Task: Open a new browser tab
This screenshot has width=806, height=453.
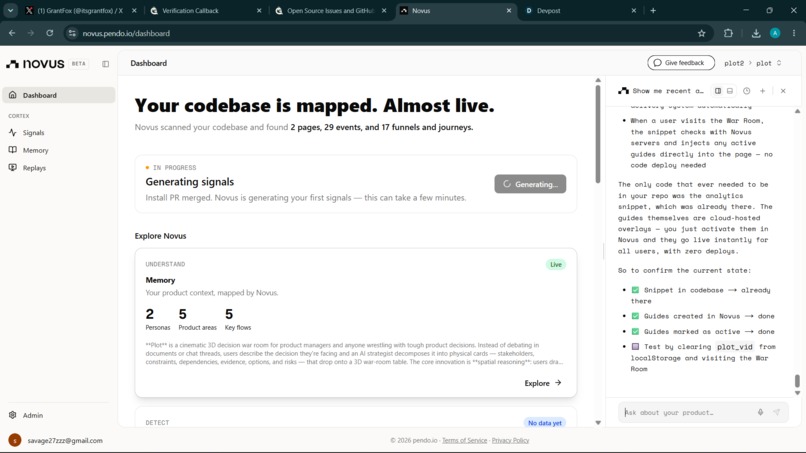Action: [653, 10]
